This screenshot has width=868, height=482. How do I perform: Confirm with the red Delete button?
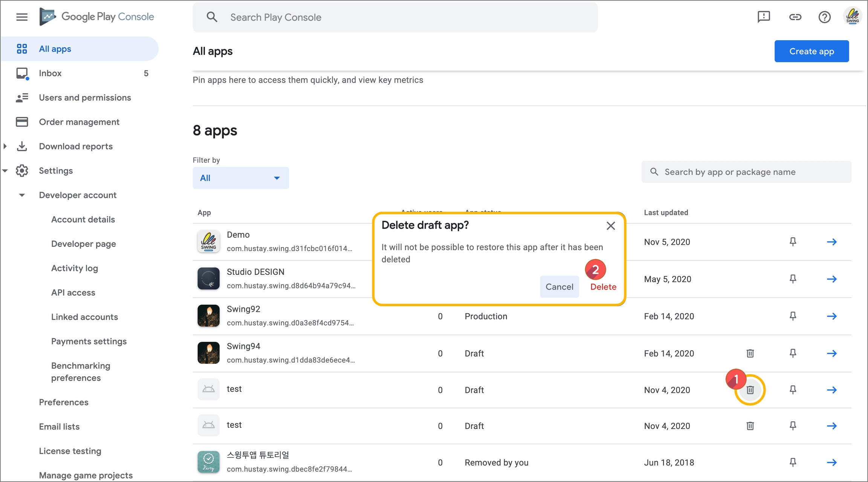pos(603,287)
